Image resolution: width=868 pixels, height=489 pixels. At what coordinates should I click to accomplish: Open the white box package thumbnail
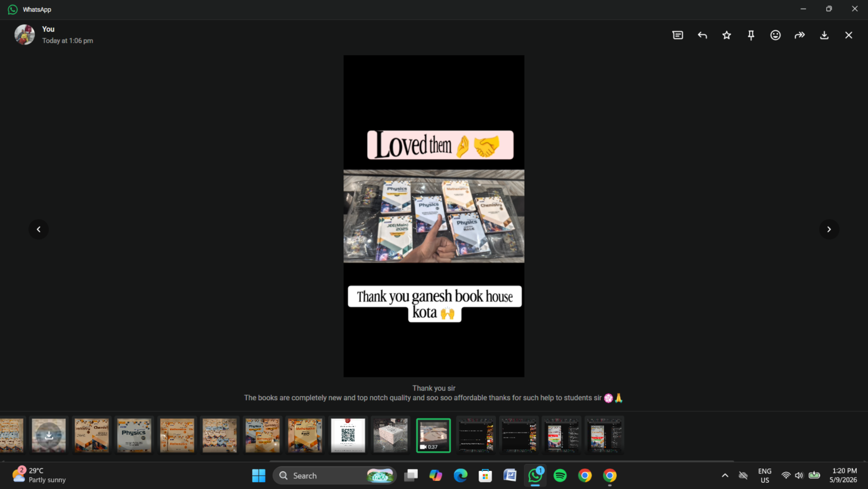tap(391, 435)
